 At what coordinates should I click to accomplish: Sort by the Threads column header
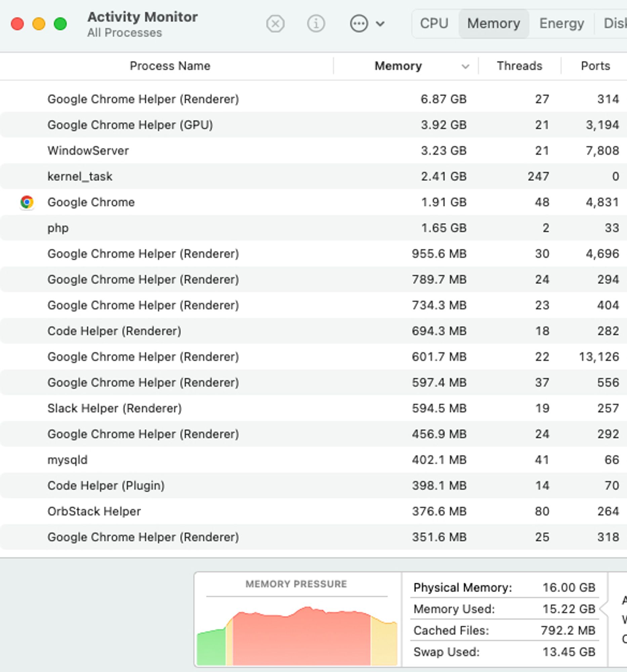(519, 66)
